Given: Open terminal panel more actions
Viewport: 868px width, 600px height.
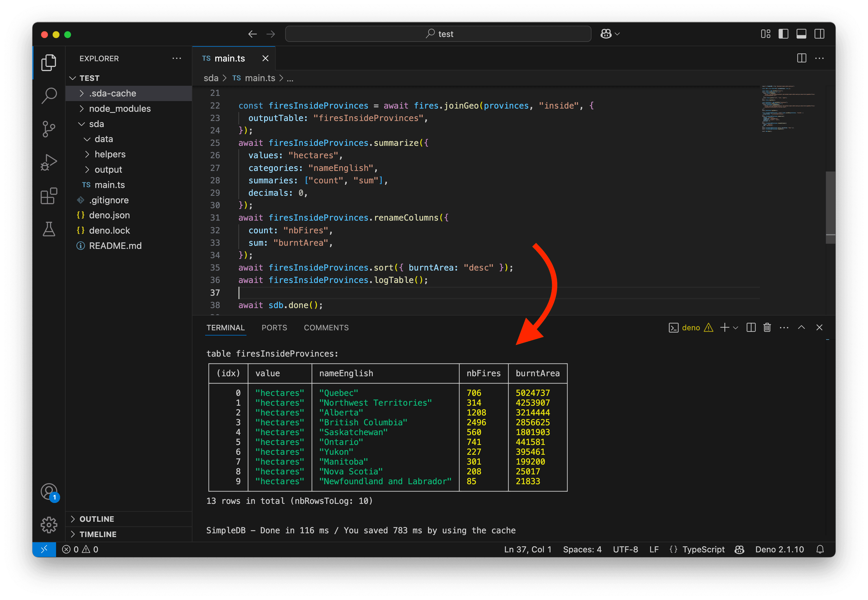Looking at the screenshot, I should [x=784, y=328].
